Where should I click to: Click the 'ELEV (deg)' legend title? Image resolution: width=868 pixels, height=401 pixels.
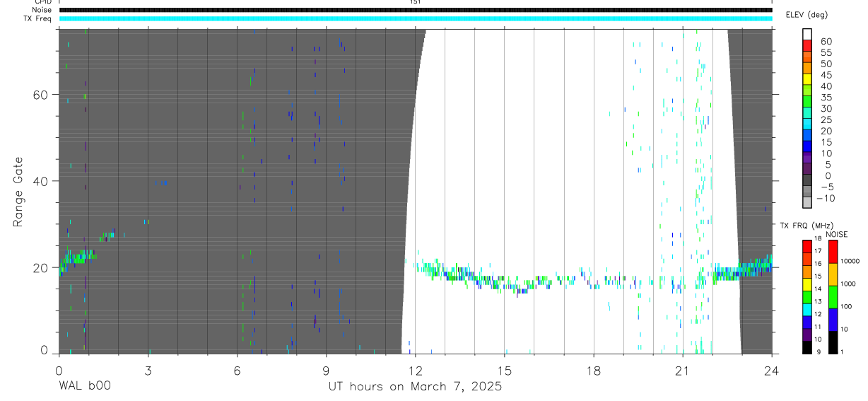pyautogui.click(x=807, y=15)
